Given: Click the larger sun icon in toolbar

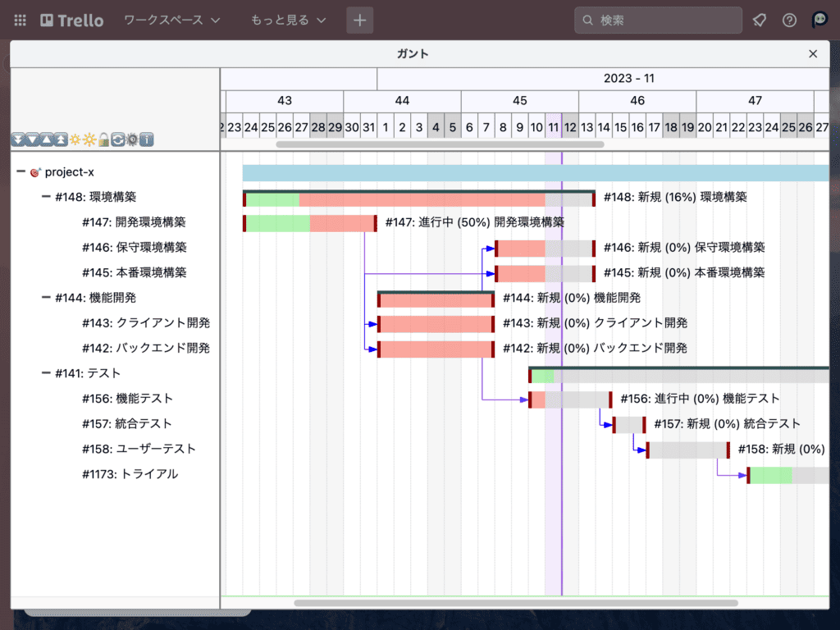Looking at the screenshot, I should pyautogui.click(x=89, y=140).
